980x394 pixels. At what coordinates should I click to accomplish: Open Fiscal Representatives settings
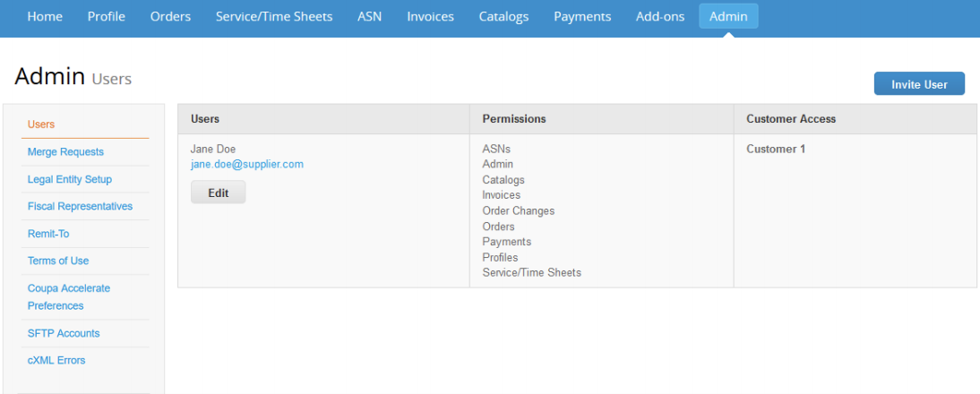point(80,207)
